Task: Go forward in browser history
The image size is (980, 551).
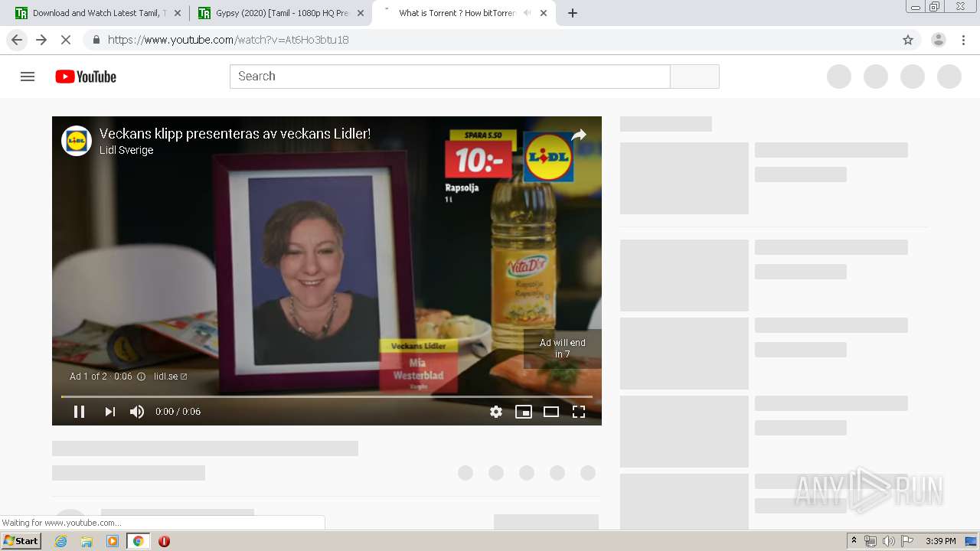Action: tap(41, 40)
